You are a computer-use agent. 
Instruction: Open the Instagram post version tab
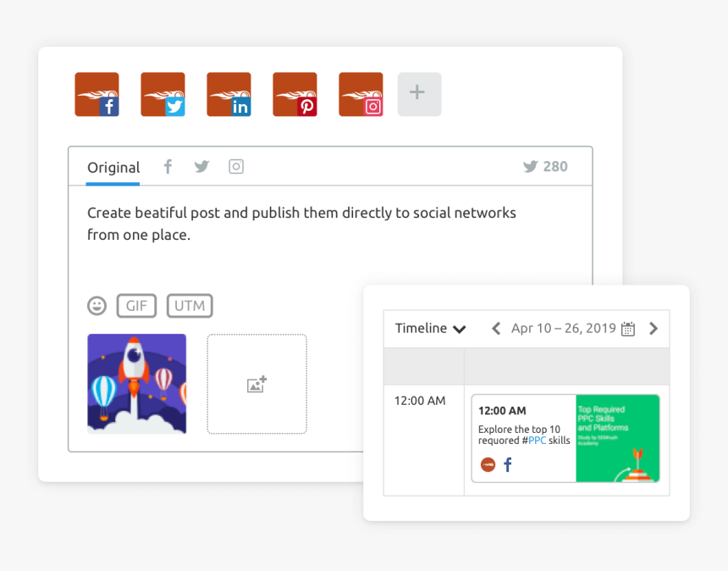[236, 166]
